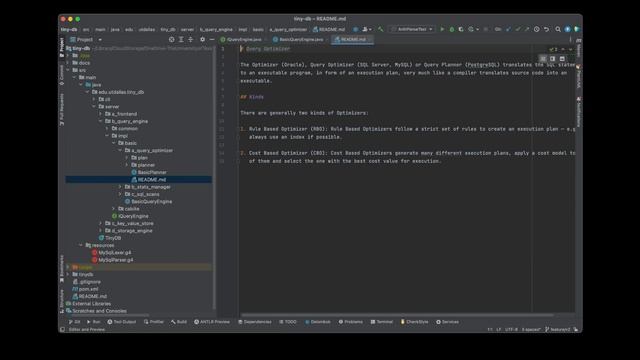Click the Git push arrow icon
Screen dimensions: 640x360
[x=527, y=29]
